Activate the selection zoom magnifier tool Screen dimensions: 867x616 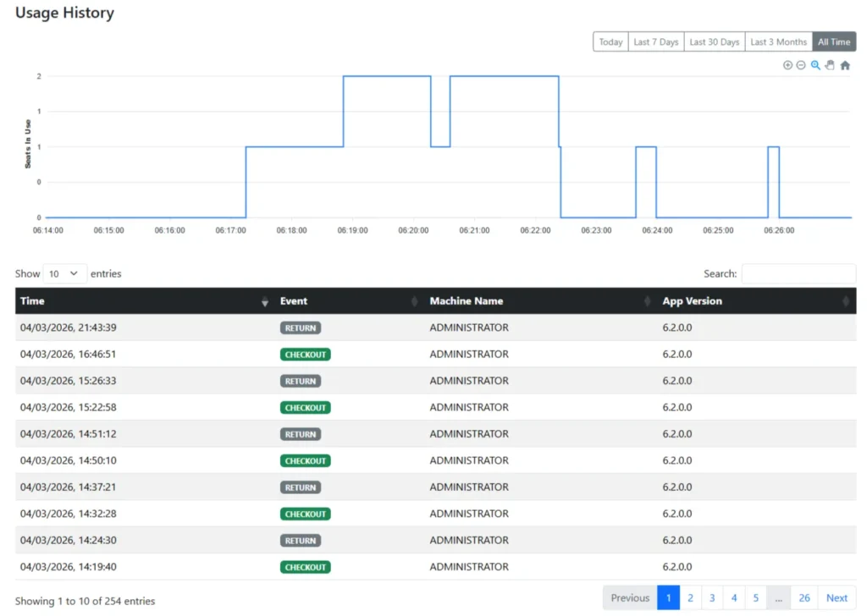[x=815, y=65]
